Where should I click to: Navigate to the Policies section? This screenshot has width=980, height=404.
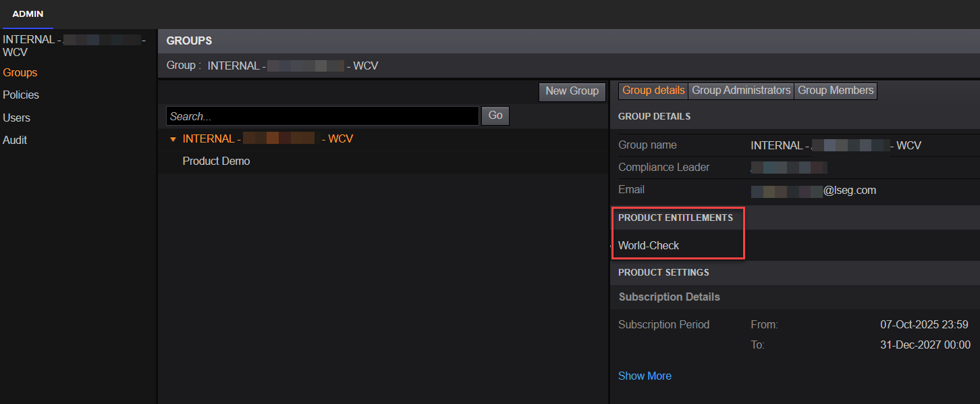tap(20, 95)
